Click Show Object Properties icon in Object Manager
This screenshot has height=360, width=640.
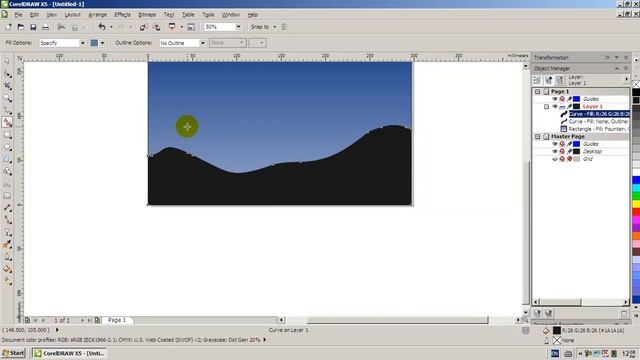(x=537, y=80)
